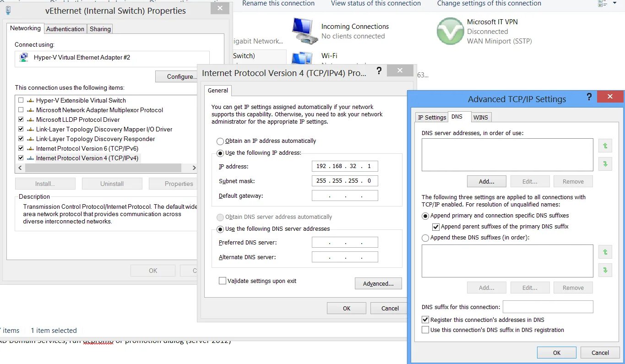Click Configure button for the adapter
Viewport: 625px width, 364px height.
[x=176, y=76]
